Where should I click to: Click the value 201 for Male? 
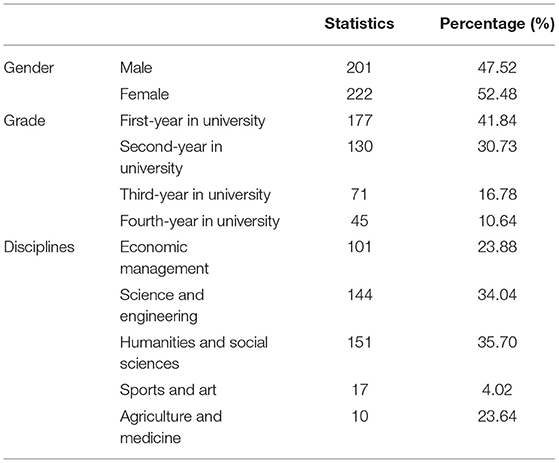pos(359,68)
